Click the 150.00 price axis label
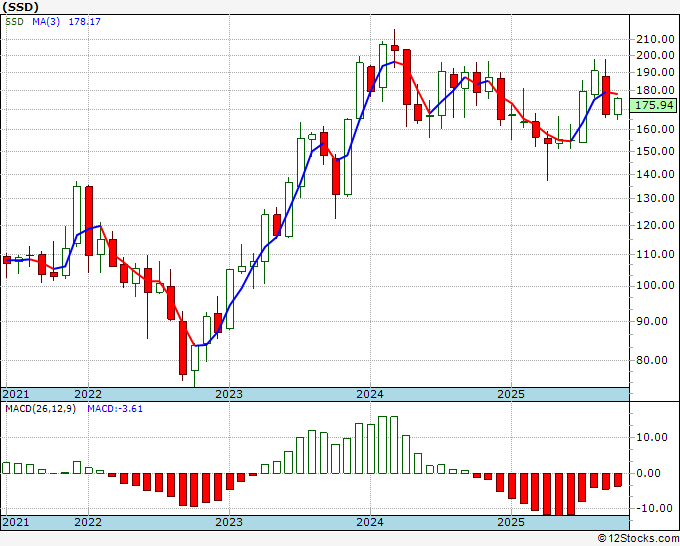Screen dimensions: 680x546 point(655,151)
